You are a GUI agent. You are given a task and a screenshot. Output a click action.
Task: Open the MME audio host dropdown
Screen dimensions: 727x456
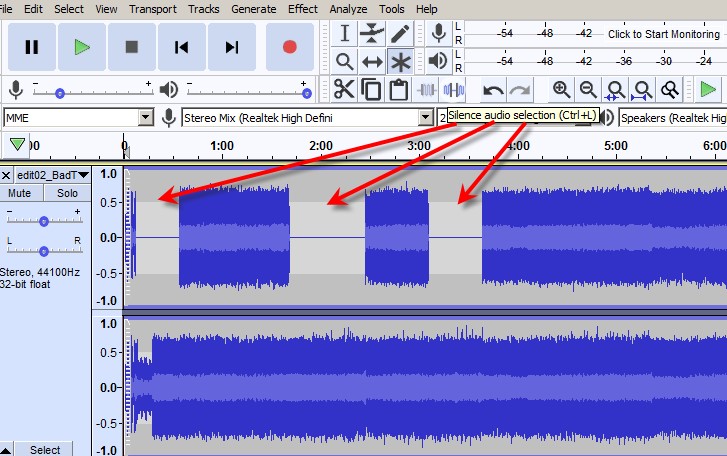click(146, 118)
